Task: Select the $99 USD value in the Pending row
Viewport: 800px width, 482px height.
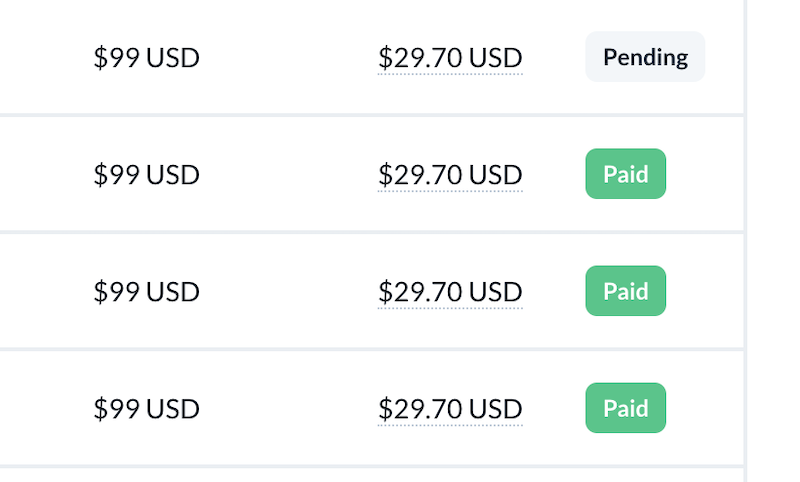Action: click(146, 57)
